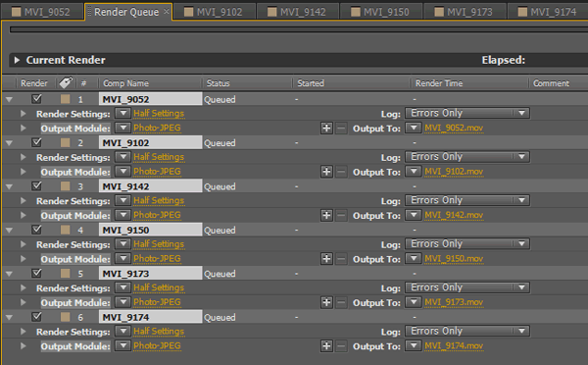Collapse render item MVI_9150
The image size is (588, 365).
9,231
